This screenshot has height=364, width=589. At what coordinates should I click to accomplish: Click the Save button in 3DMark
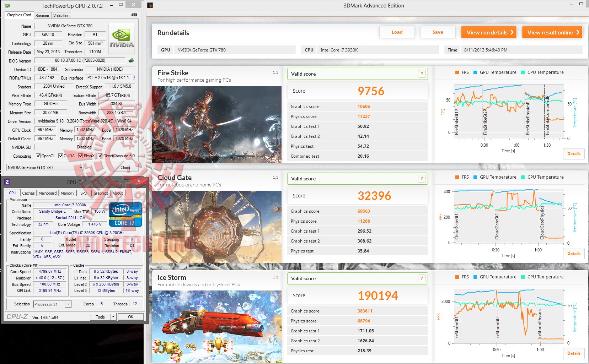(438, 32)
